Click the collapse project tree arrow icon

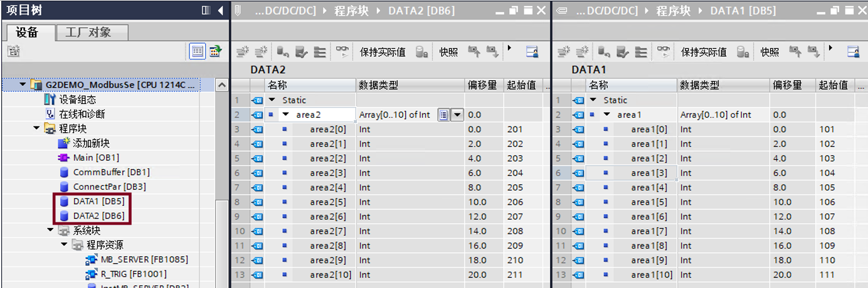[220, 11]
